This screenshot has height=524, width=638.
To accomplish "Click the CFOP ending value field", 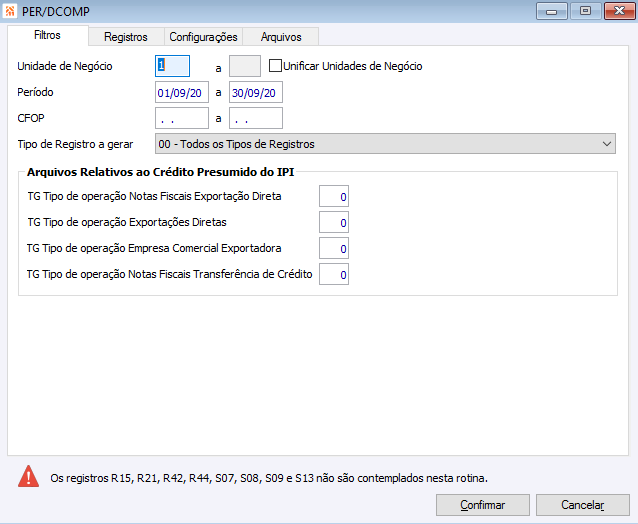I will point(256,118).
